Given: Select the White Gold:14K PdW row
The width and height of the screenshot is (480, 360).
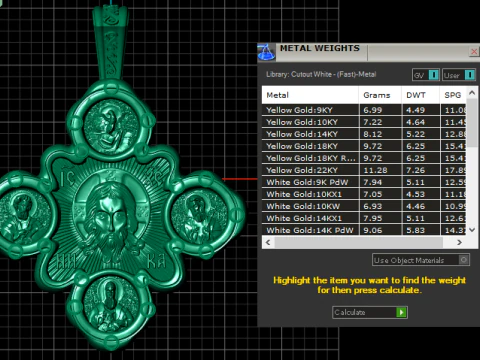Looking at the screenshot, I should click(x=364, y=230).
